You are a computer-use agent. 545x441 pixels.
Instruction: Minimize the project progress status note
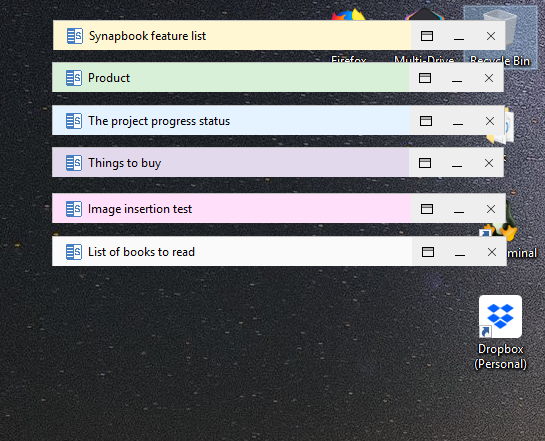pyautogui.click(x=458, y=121)
